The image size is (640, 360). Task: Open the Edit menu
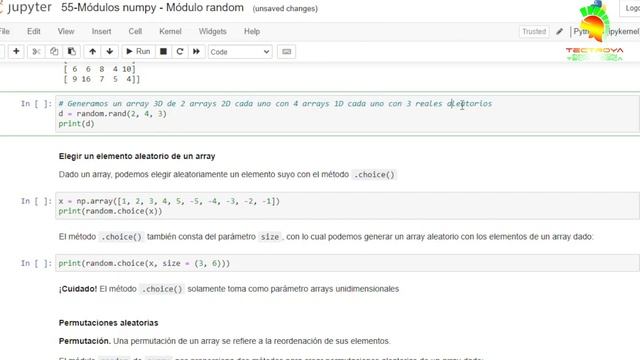coord(33,31)
